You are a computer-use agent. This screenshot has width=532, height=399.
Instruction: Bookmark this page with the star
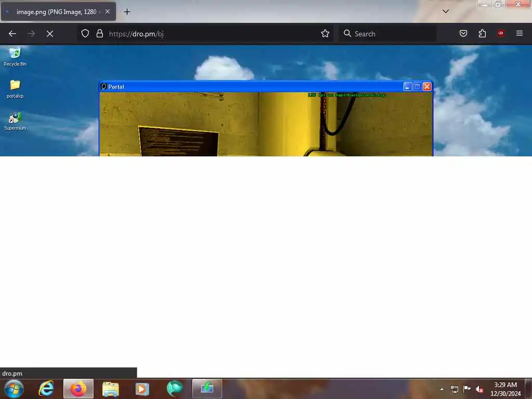(x=325, y=33)
